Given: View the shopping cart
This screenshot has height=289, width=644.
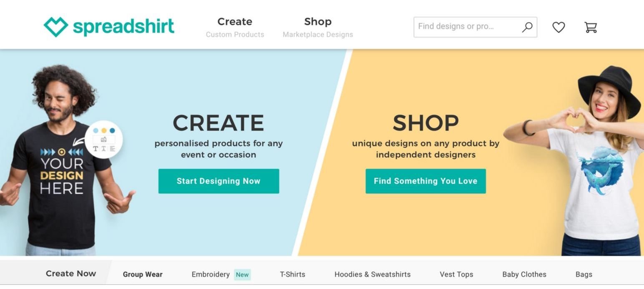Looking at the screenshot, I should [590, 26].
